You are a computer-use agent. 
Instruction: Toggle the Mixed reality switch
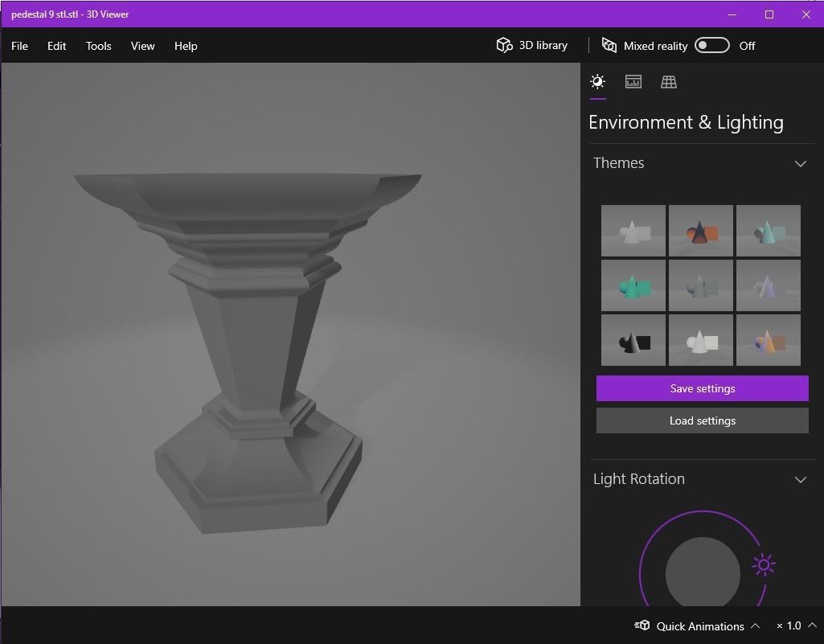coord(712,45)
